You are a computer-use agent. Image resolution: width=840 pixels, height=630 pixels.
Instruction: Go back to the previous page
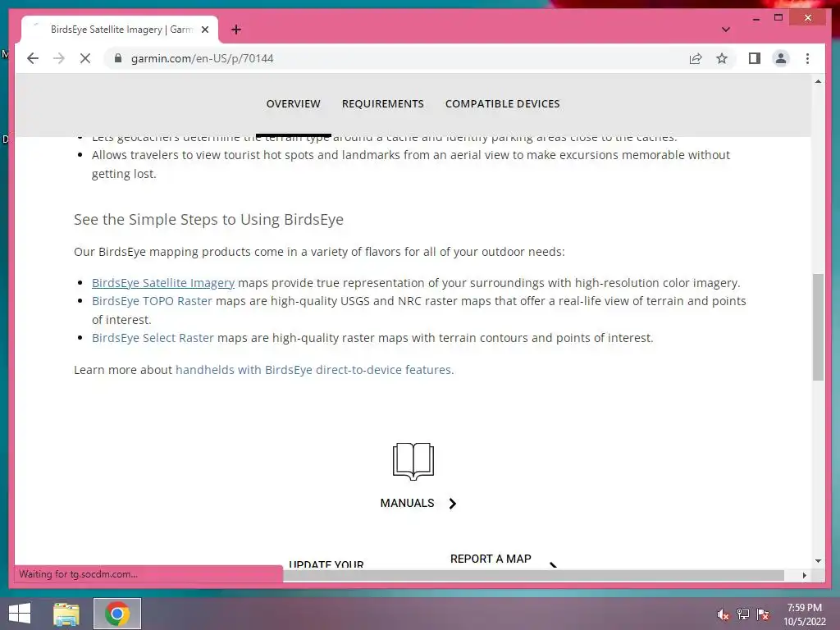(33, 58)
